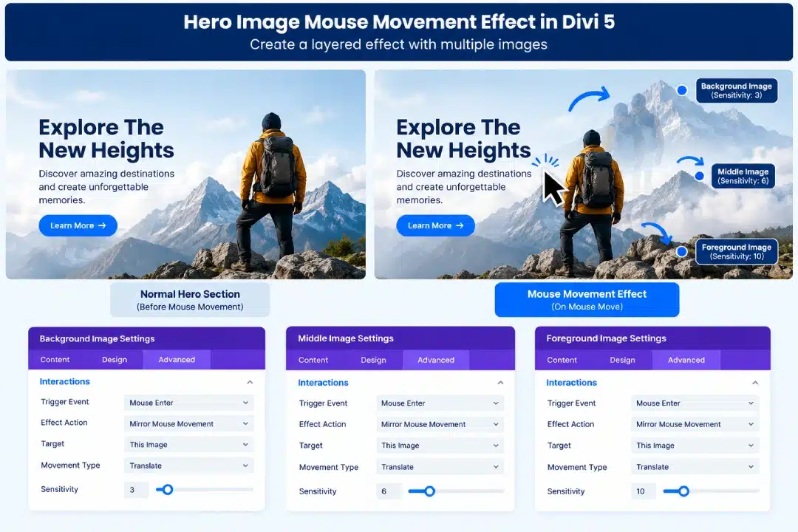Click Sensitivity slider handle in Background Image Settings

tap(168, 490)
